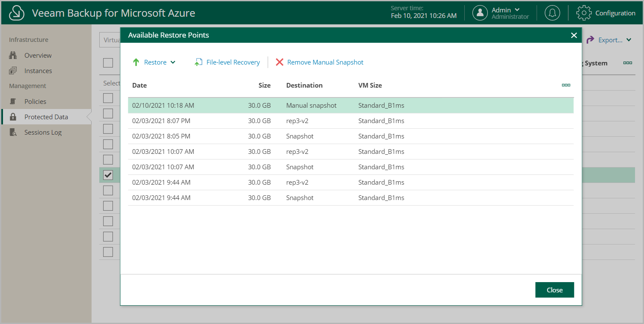The width and height of the screenshot is (644, 324).
Task: Select the 10:07 AM Snapshot restore point
Action: pos(351,167)
